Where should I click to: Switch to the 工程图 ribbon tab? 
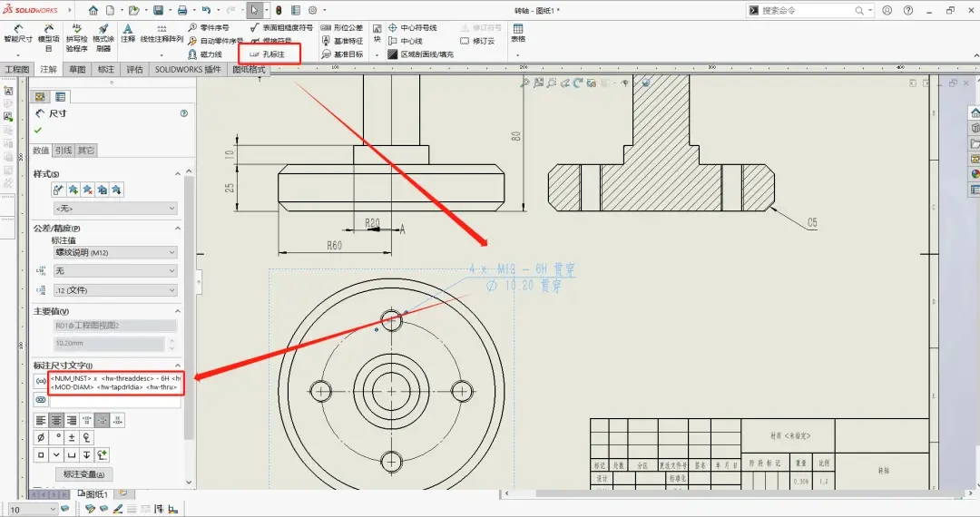point(17,69)
